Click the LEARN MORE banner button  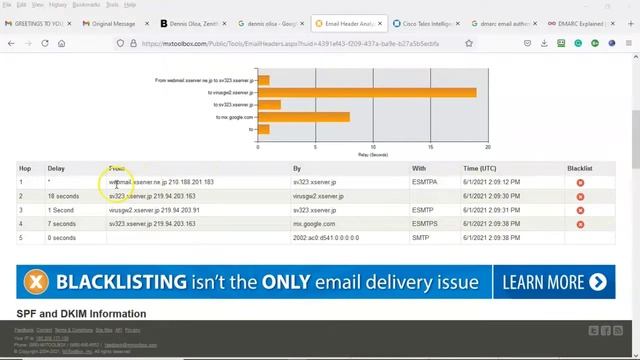pos(554,282)
